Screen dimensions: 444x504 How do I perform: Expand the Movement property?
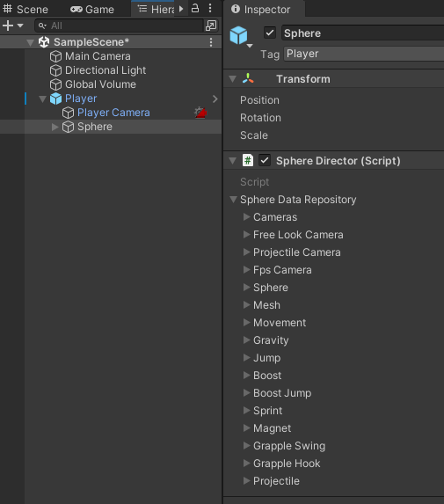(246, 323)
